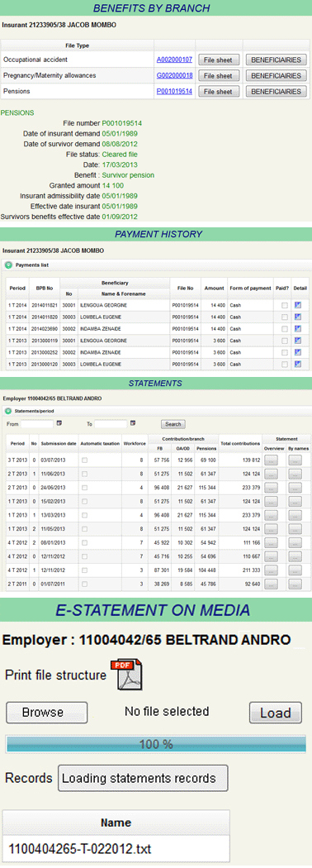The width and height of the screenshot is (312, 868).
Task: Open the To date calendar picker
Action: point(133,423)
